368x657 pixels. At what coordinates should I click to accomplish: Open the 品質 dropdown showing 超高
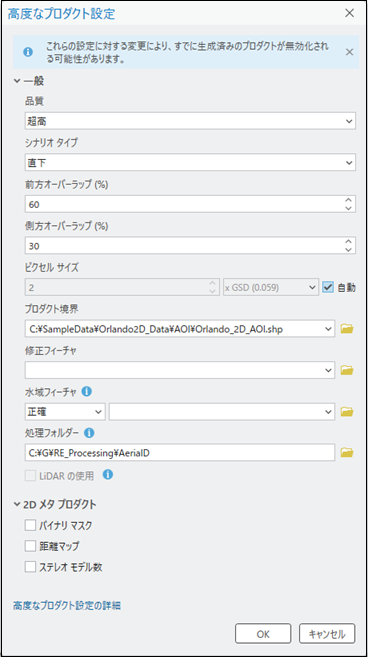pos(190,122)
